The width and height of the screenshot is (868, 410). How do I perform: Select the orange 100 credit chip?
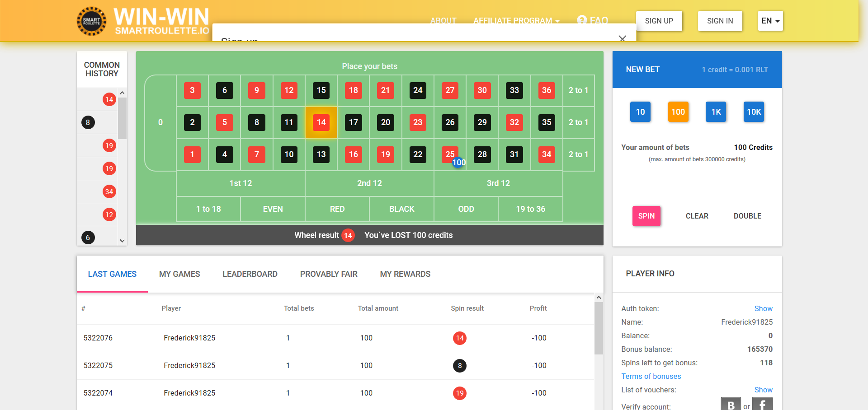tap(678, 112)
